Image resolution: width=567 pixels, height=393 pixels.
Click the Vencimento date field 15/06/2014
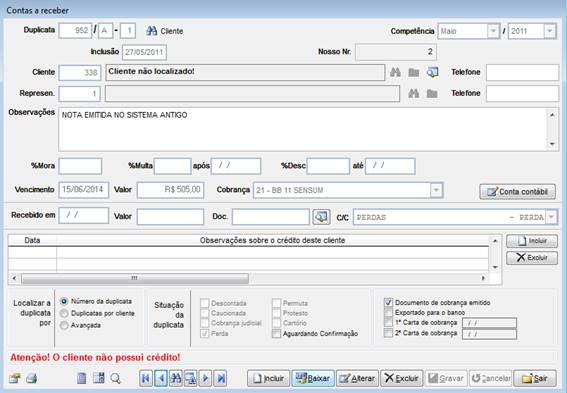[x=84, y=190]
